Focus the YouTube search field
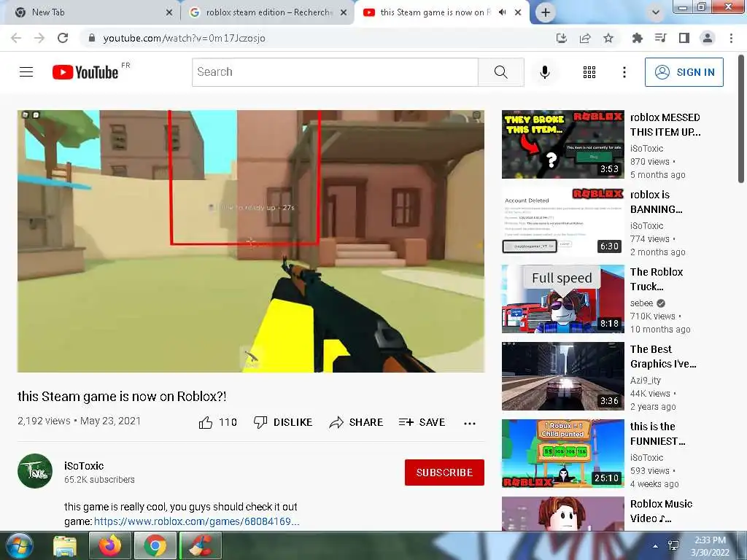This screenshot has width=747, height=560. tap(335, 72)
